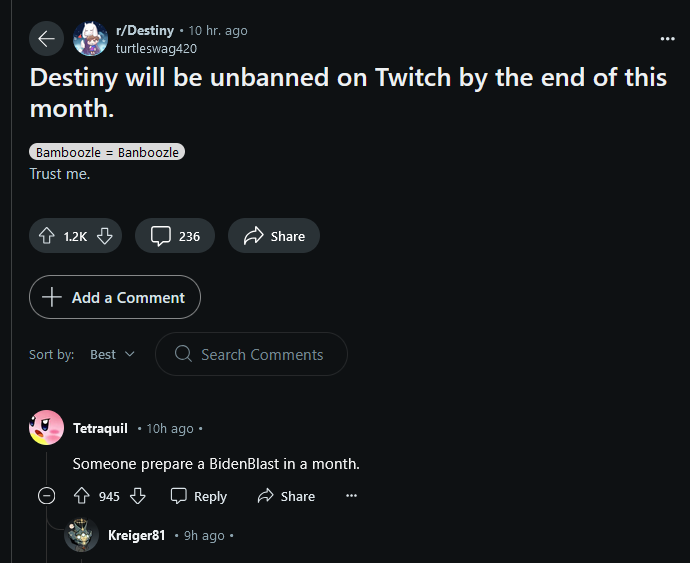Viewport: 690px width, 563px height.
Task: Select the Bamboozle = Banboozle flair tag
Action: (x=107, y=152)
